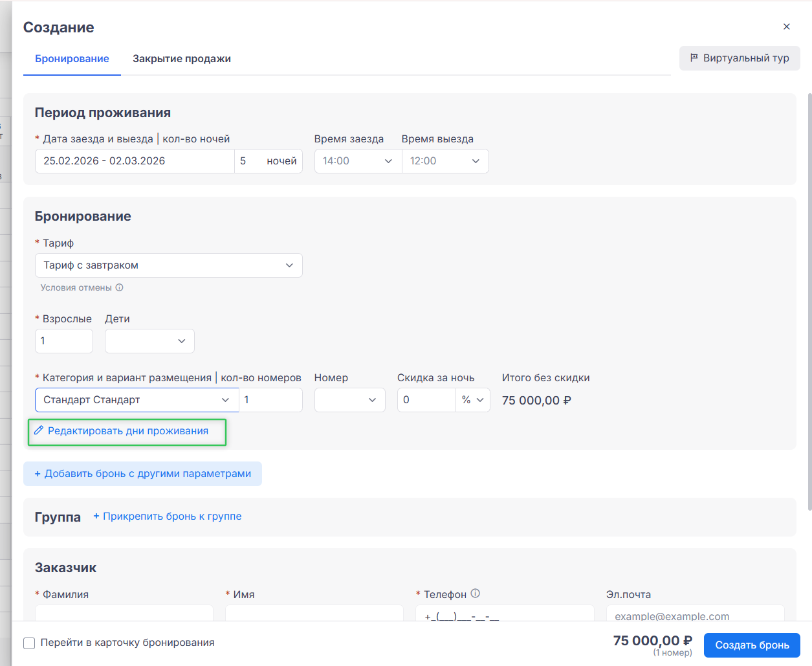Open the Номер room selection dropdown
The height and width of the screenshot is (666, 812).
(x=349, y=400)
